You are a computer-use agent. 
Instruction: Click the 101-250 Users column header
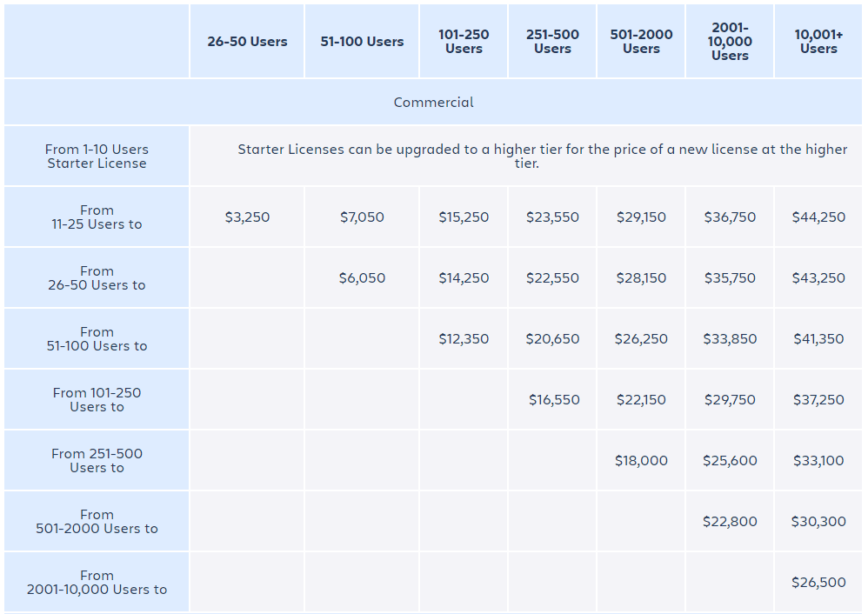464,42
